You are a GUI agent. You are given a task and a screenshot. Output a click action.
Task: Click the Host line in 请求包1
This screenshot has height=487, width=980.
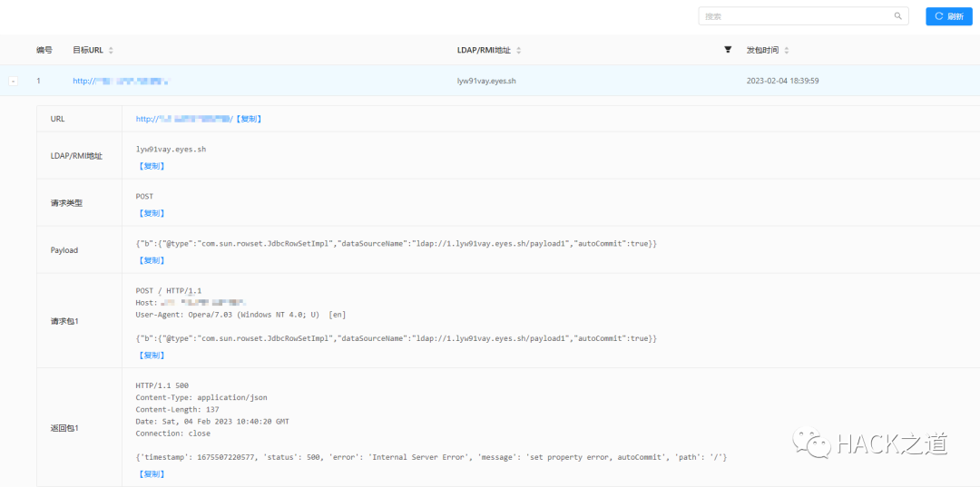pyautogui.click(x=191, y=303)
